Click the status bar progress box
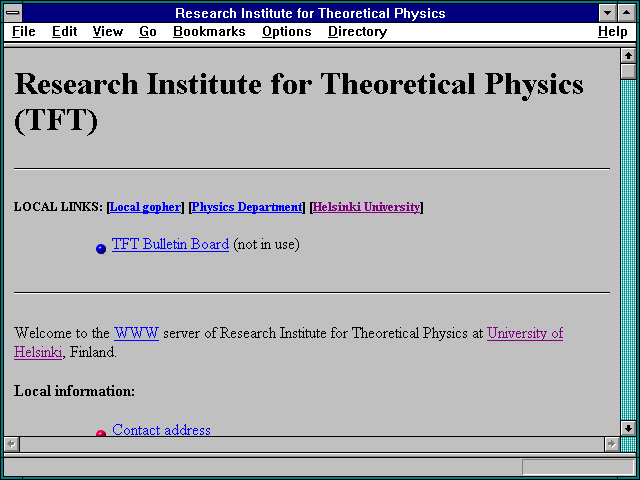 578,467
